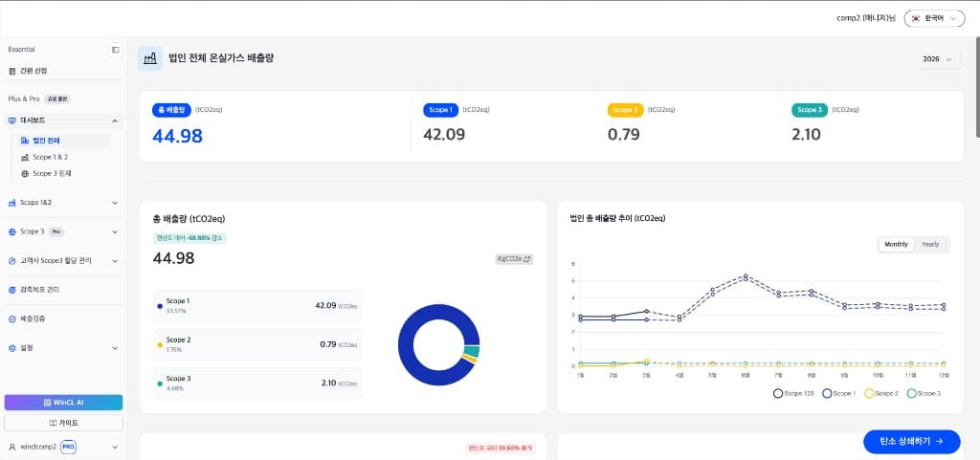Expand the Scope 3 Pro sidebar chevron
980x460 pixels.
click(115, 232)
